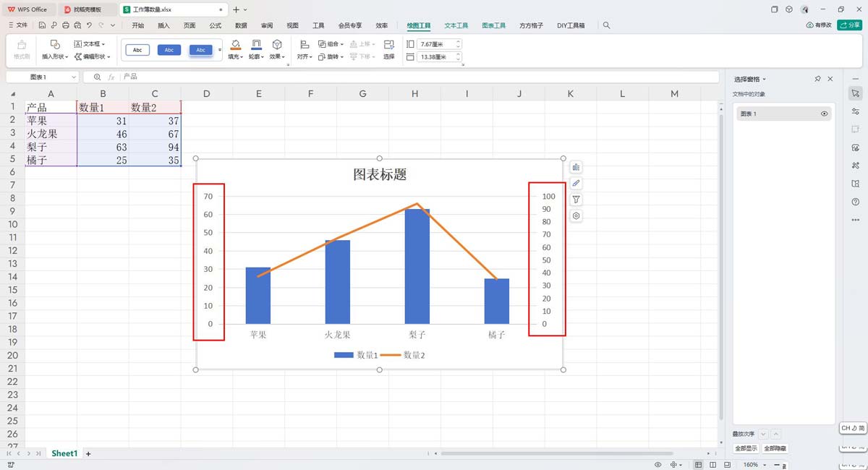Toggle eye protection mode in the status bar
The width and height of the screenshot is (868, 470).
[658, 464]
